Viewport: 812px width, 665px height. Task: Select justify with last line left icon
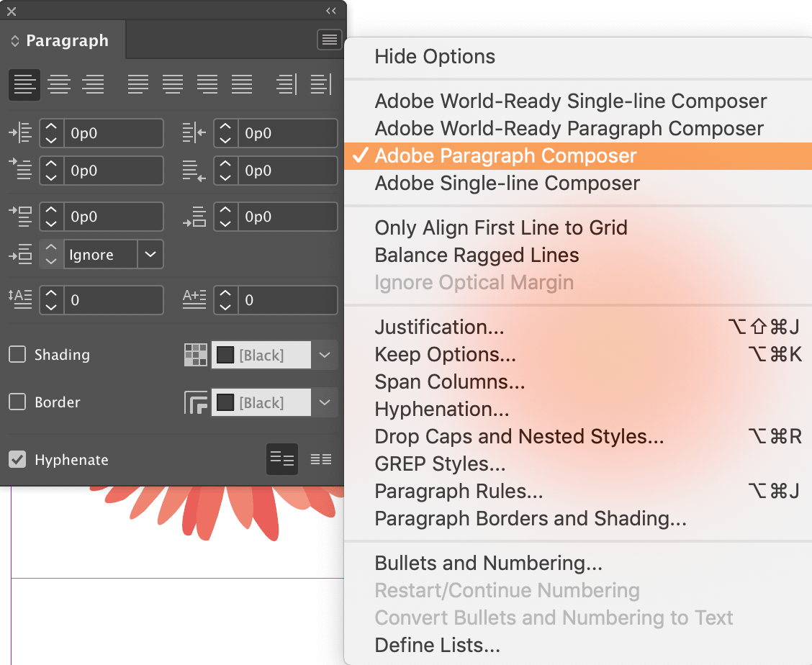137,84
